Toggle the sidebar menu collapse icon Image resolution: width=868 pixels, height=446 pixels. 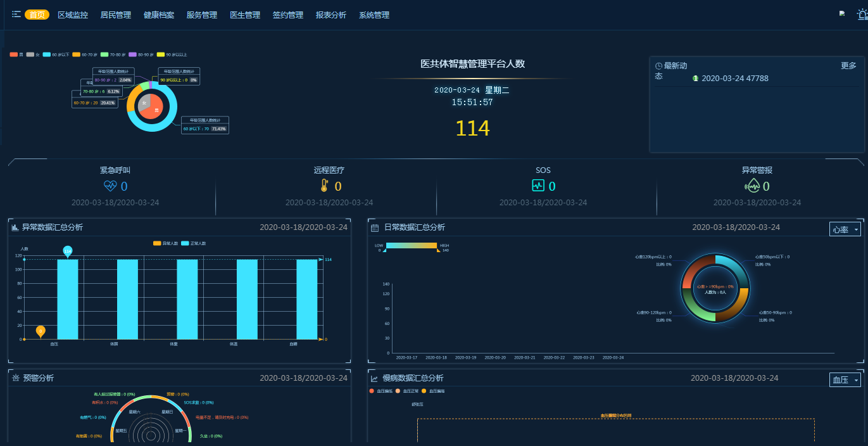(x=16, y=14)
